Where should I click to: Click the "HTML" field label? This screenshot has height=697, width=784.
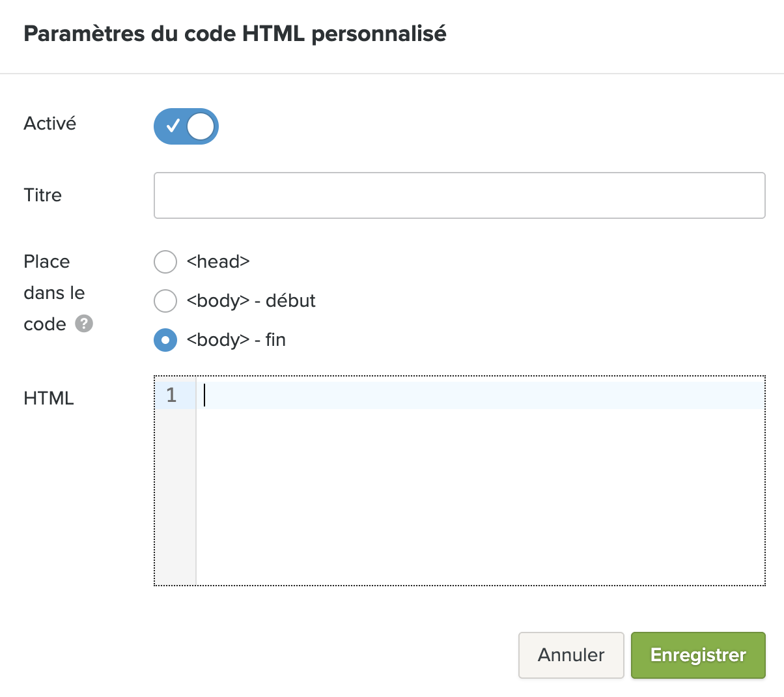(x=49, y=399)
